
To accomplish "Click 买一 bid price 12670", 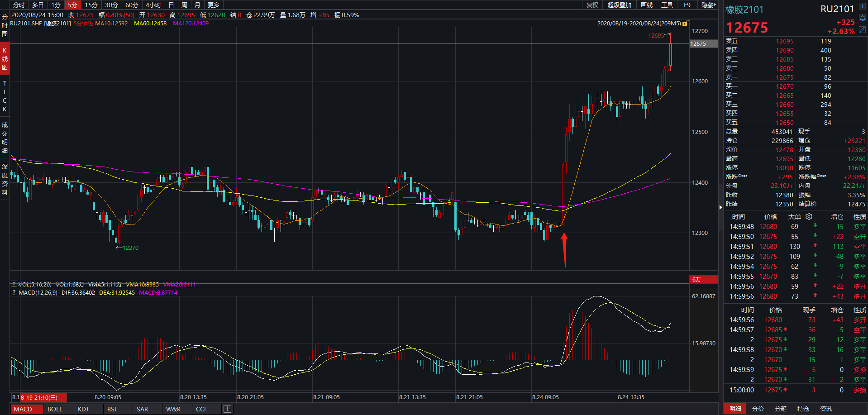I will (x=785, y=86).
